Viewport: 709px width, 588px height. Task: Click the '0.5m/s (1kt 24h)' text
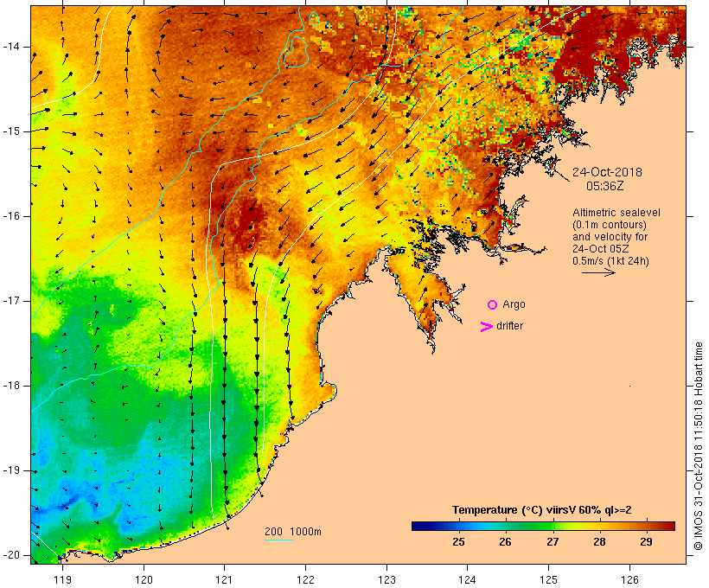[610, 261]
